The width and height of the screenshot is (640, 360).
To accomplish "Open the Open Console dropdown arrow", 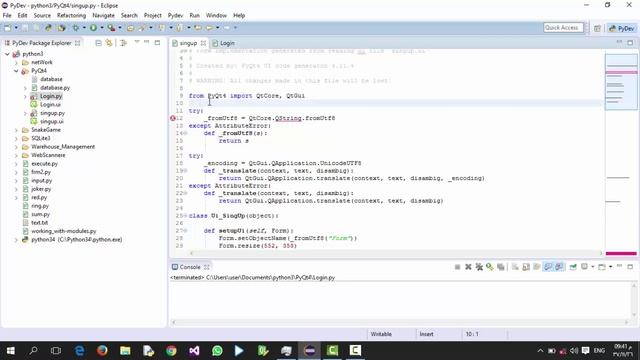I will click(x=611, y=267).
